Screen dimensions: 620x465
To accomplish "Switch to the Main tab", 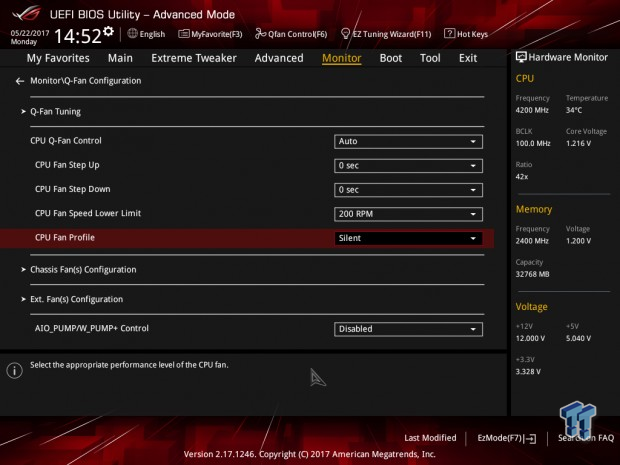I will tap(120, 58).
